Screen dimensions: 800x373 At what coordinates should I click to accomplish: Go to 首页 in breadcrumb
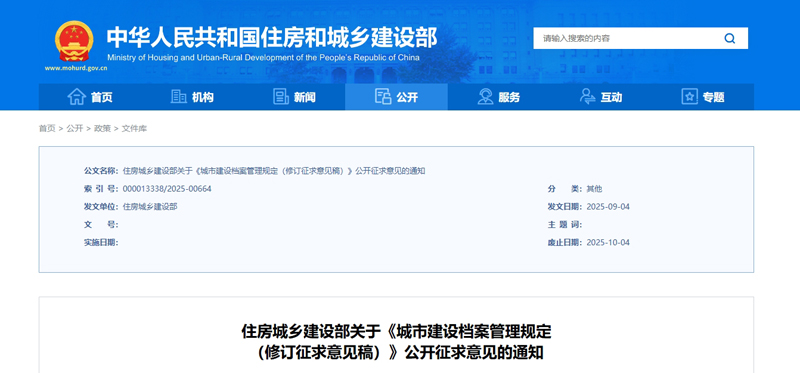47,129
